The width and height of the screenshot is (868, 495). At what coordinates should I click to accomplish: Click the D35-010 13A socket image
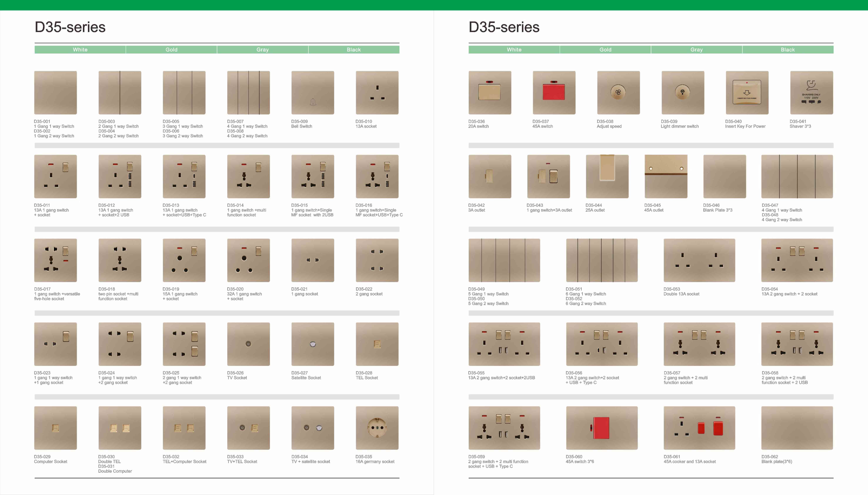[x=377, y=92]
